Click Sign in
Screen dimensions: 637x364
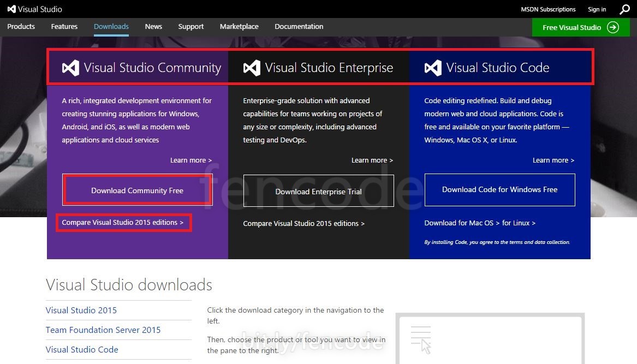point(597,9)
